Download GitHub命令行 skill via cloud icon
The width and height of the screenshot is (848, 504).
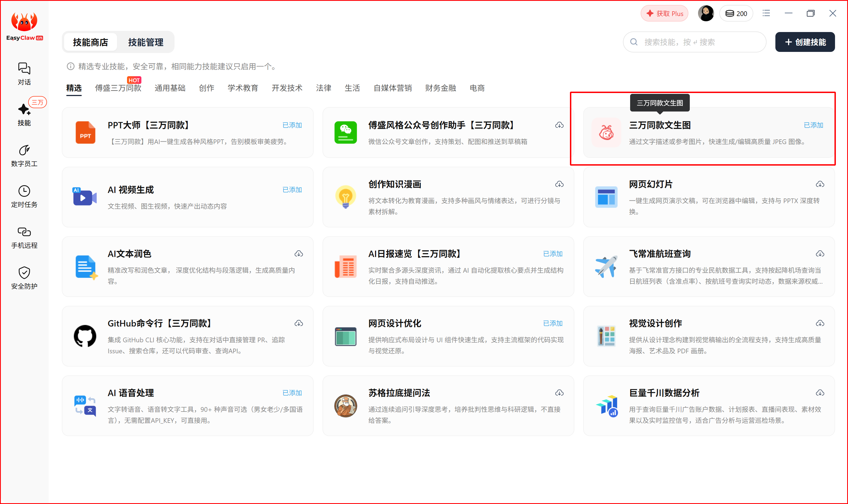(x=298, y=323)
